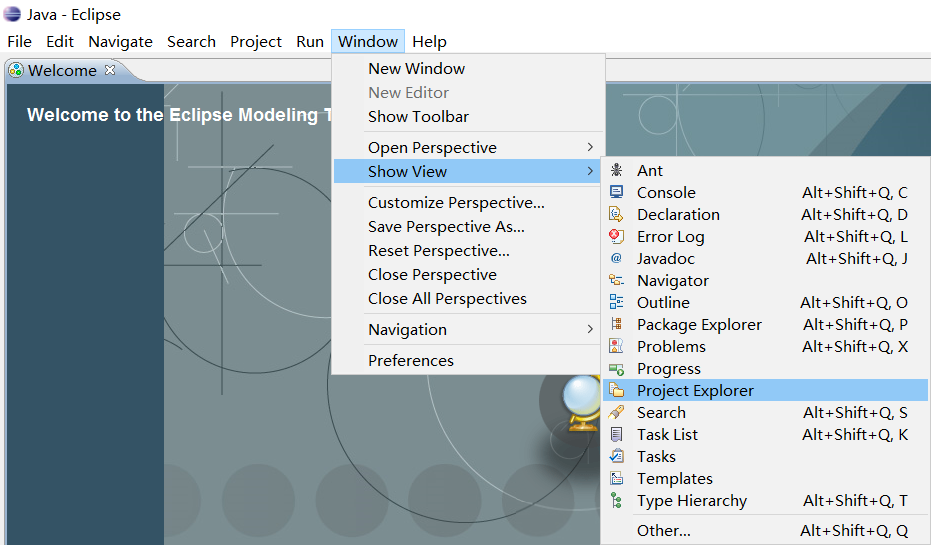This screenshot has width=931, height=545.
Task: Click the globe icon on Welcome page
Action: click(x=582, y=404)
